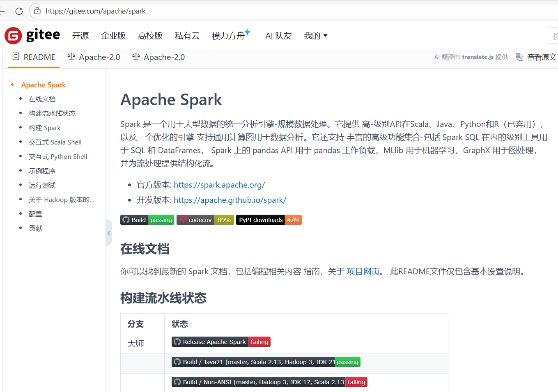Click the 分支 column header
The width and height of the screenshot is (558, 392).
click(142, 323)
